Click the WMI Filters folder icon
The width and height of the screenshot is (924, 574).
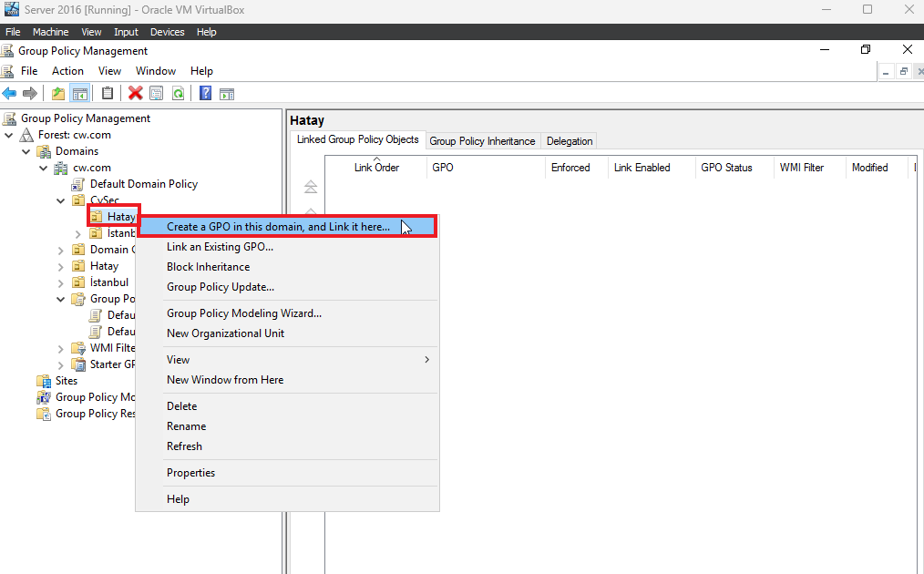(x=77, y=348)
